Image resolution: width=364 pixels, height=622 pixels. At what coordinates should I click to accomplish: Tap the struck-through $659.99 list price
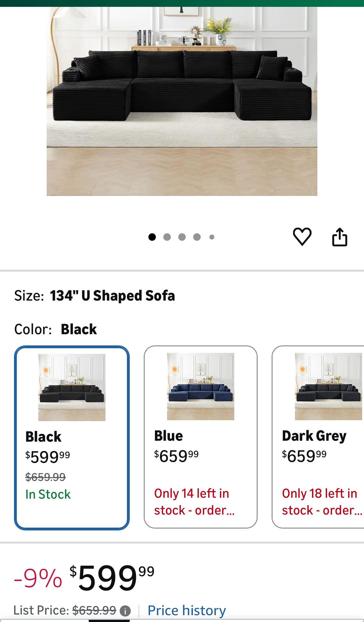point(94,610)
